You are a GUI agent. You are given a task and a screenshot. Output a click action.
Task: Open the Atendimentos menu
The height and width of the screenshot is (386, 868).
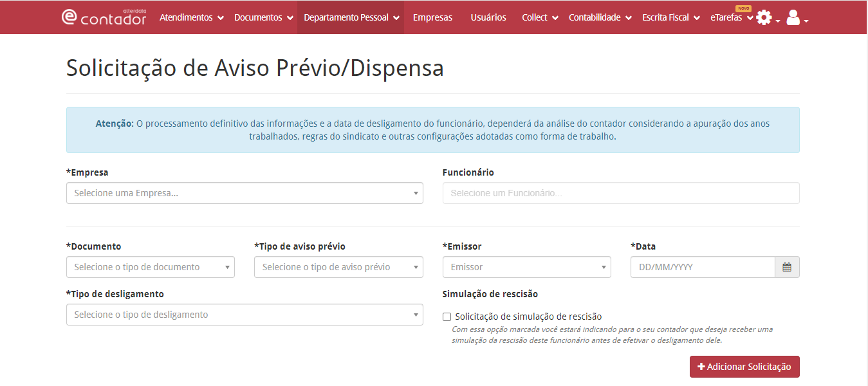pyautogui.click(x=192, y=17)
